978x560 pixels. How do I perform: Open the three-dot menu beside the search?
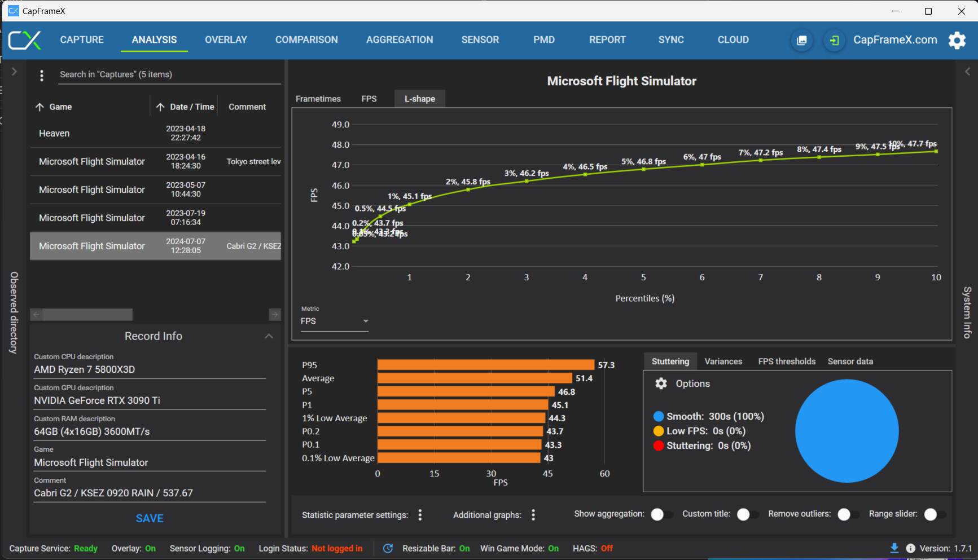point(42,75)
